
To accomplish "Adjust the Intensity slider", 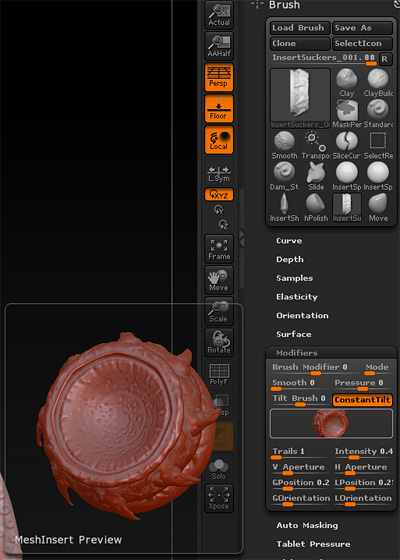I will (363, 453).
